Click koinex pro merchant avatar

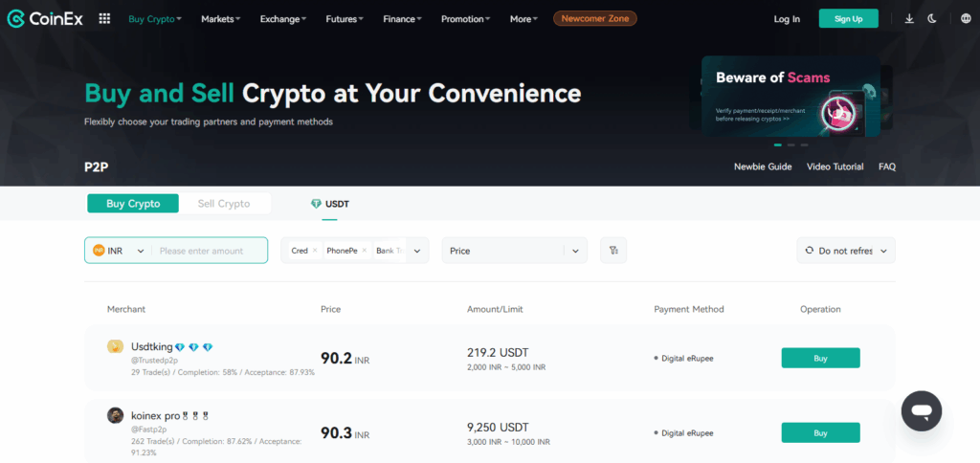point(115,415)
